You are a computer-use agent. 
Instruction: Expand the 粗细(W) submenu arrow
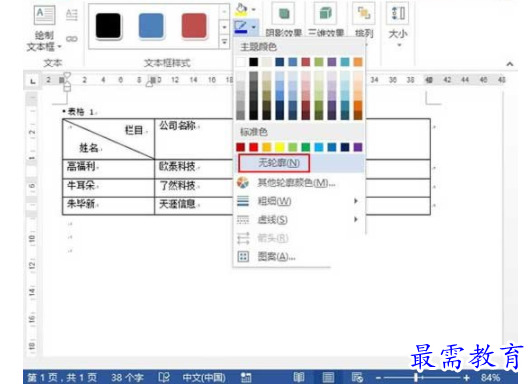[x=356, y=201]
